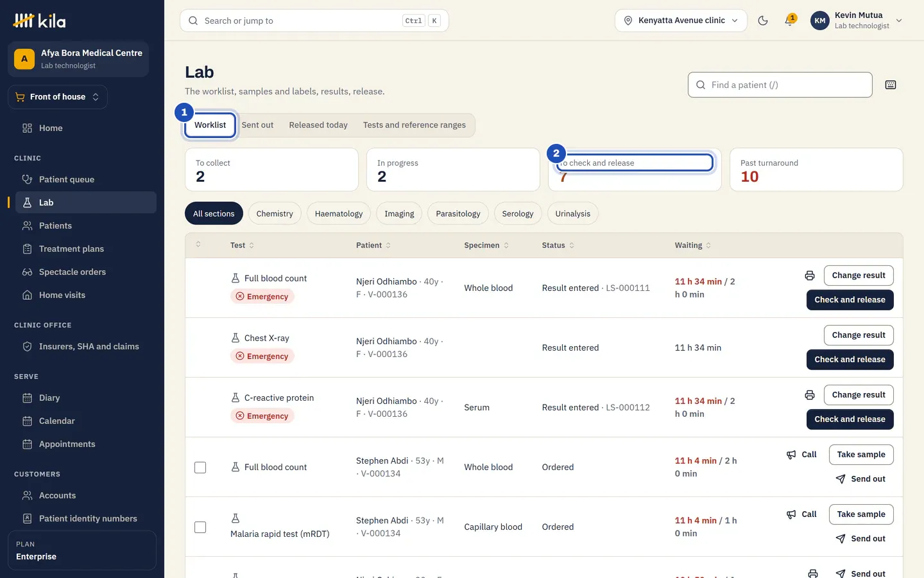924x578 pixels.
Task: Open the notifications bell
Action: (790, 21)
